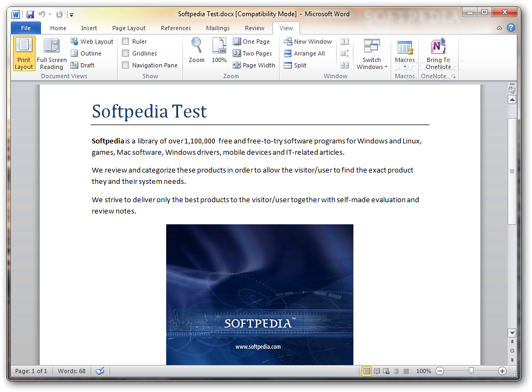Viewport: 532px width, 392px height.
Task: Switch to the Home tab
Action: [x=58, y=28]
